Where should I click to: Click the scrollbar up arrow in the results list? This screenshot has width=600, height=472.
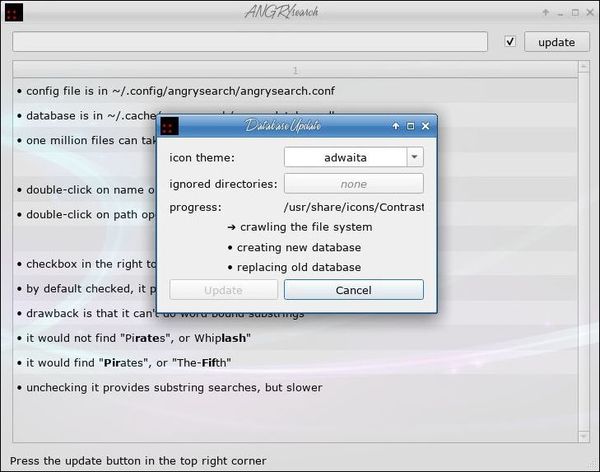[583, 67]
